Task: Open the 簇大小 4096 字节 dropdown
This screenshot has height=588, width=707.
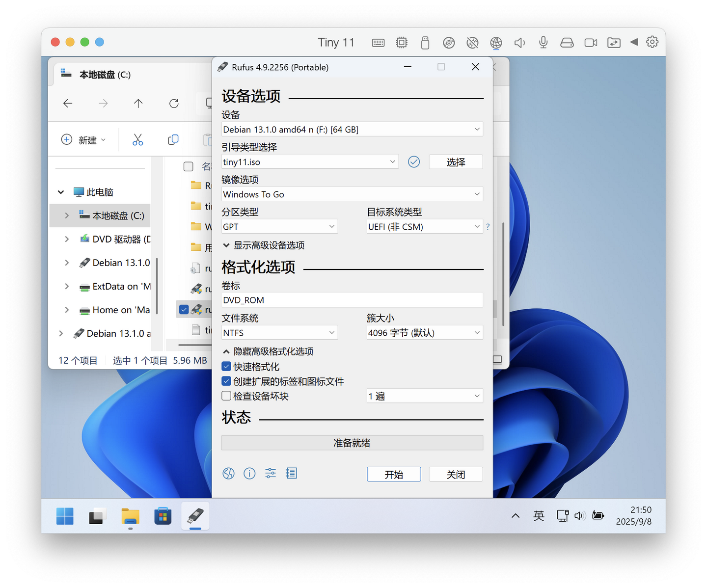Action: [x=425, y=333]
